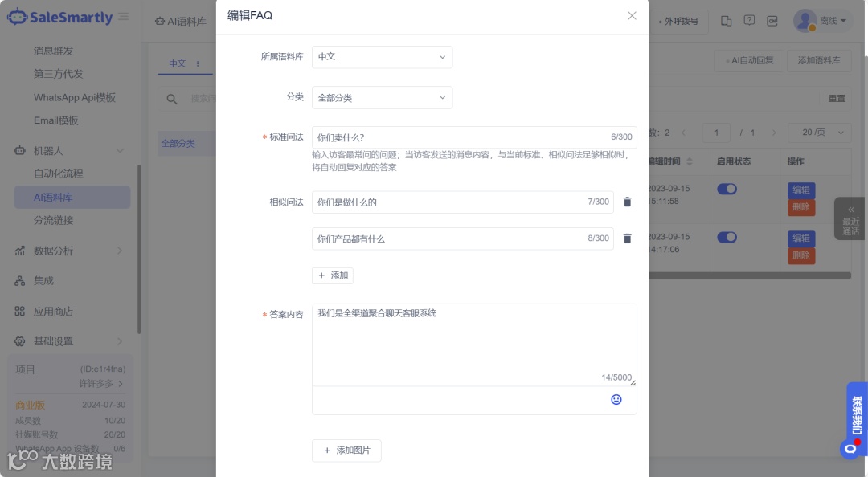Click the device icon in top bar

[726, 21]
